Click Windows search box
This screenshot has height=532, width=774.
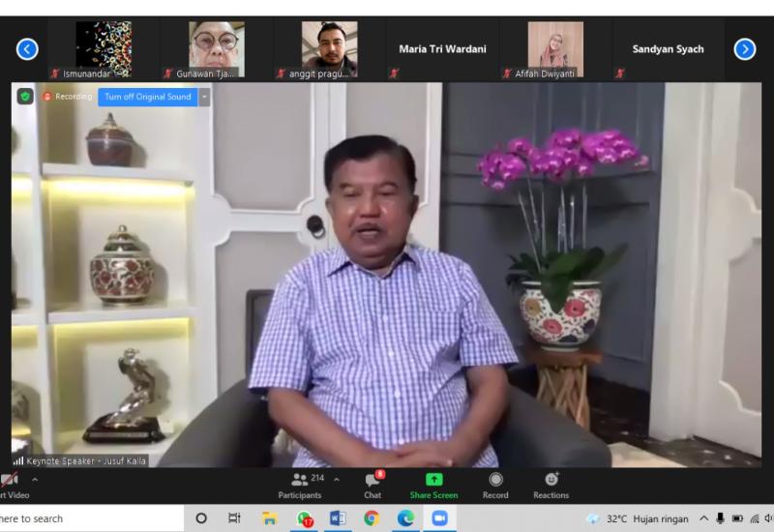click(92, 518)
